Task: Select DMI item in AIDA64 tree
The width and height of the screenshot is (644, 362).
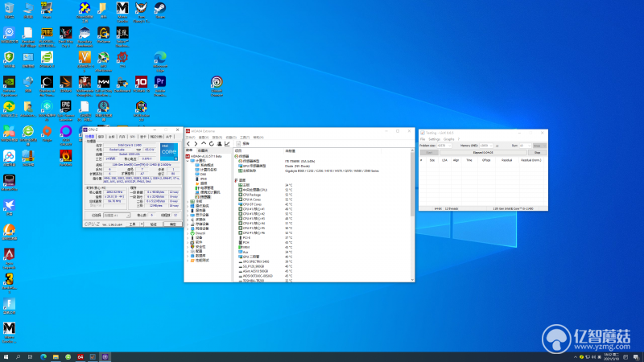Action: tap(203, 175)
